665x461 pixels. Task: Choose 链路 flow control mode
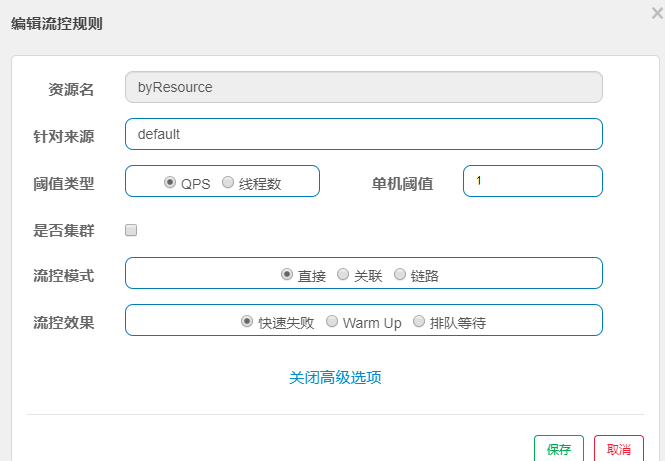[400, 274]
